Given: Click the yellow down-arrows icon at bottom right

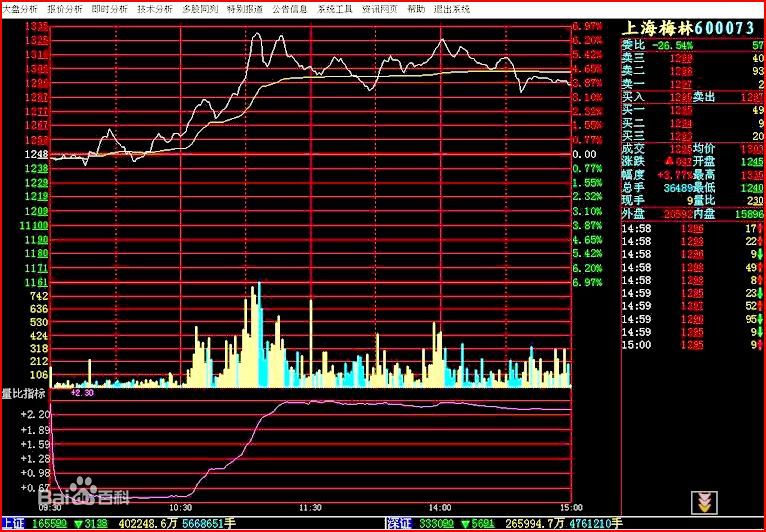Looking at the screenshot, I should 704,503.
